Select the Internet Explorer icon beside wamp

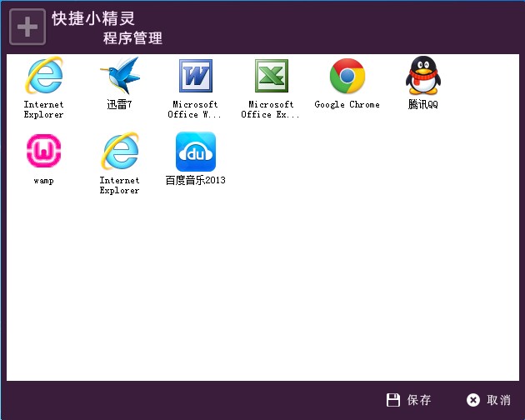point(119,152)
